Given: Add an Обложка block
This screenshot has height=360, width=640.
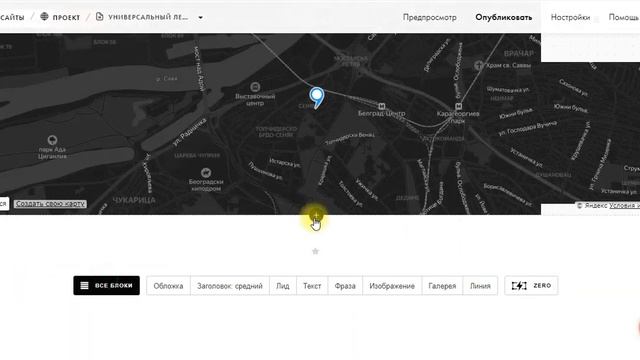Looking at the screenshot, I should pos(168,286).
